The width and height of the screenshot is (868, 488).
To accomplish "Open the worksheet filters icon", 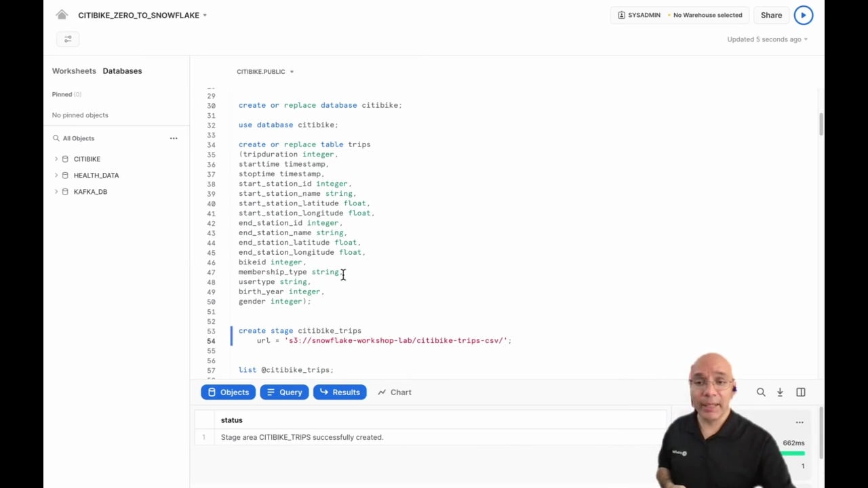I will (x=68, y=39).
